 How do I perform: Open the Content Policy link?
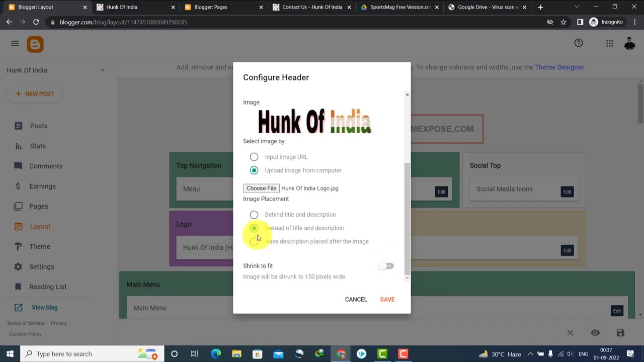coord(25,334)
